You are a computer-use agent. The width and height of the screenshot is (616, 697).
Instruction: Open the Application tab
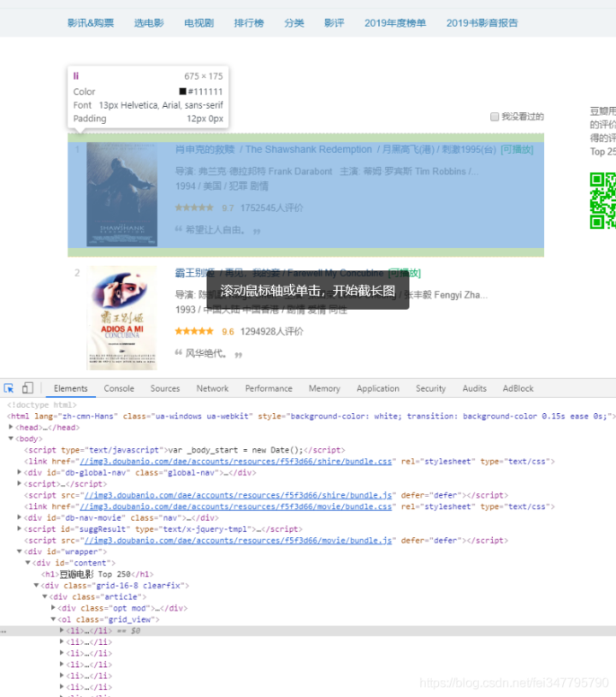378,388
